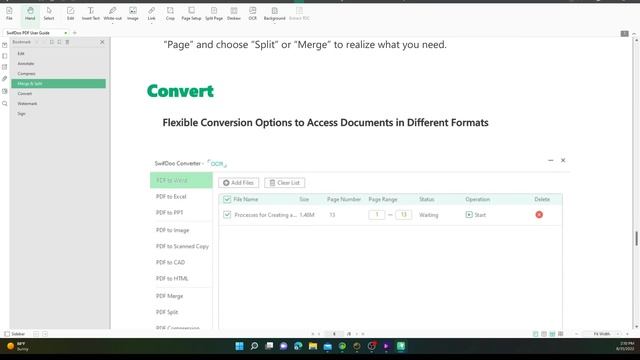The width and height of the screenshot is (640, 360).
Task: Launch OCR from the toolbar
Action: pyautogui.click(x=253, y=13)
